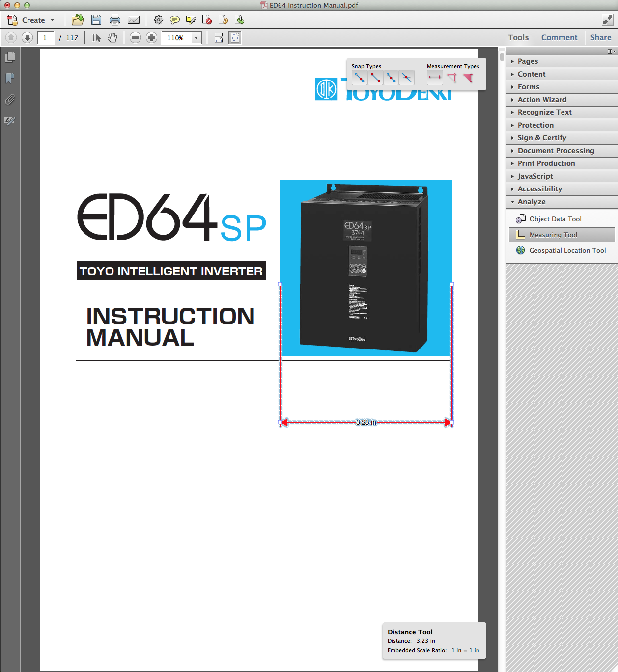The image size is (618, 672).
Task: Click the Extract page icon
Action: tap(239, 20)
